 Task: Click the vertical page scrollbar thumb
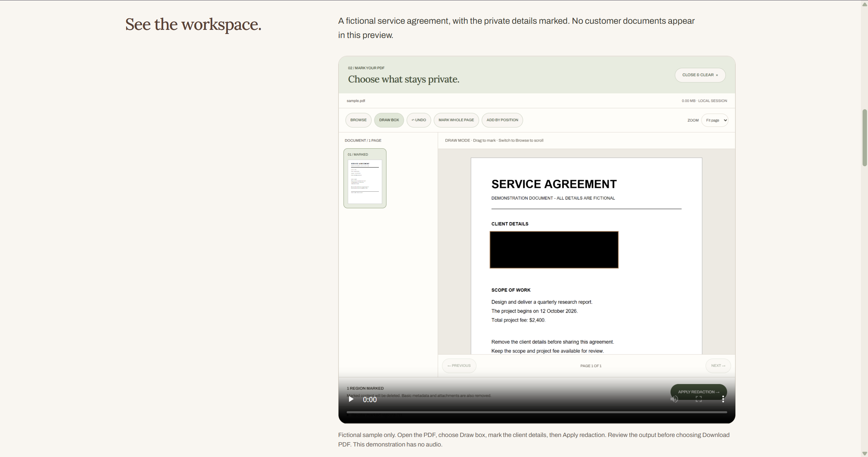point(865,138)
